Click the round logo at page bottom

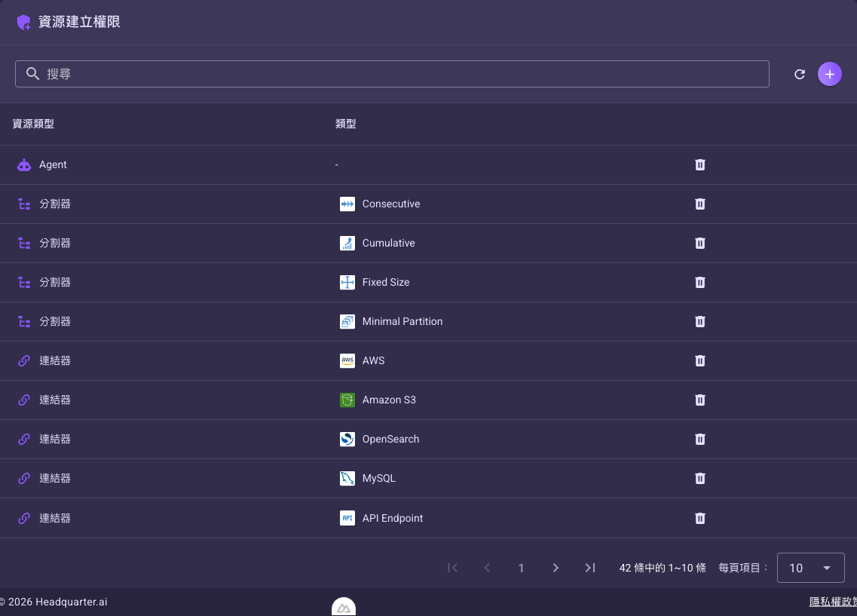click(343, 606)
